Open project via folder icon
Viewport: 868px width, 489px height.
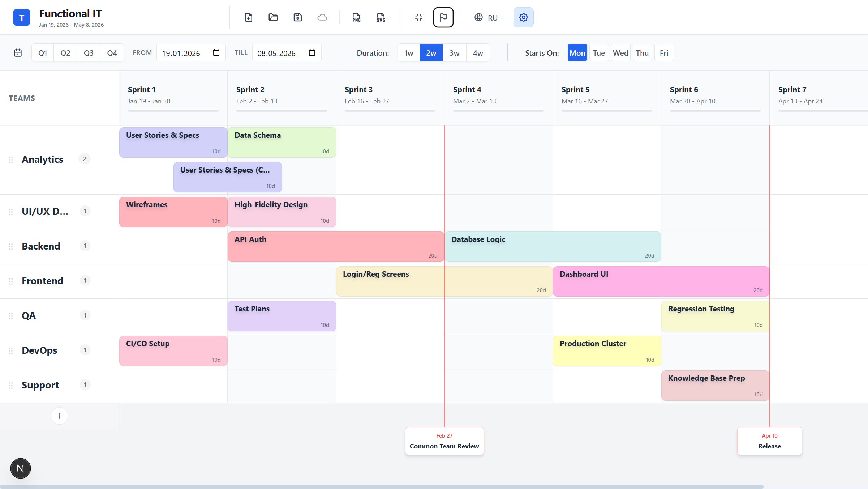[x=273, y=17]
